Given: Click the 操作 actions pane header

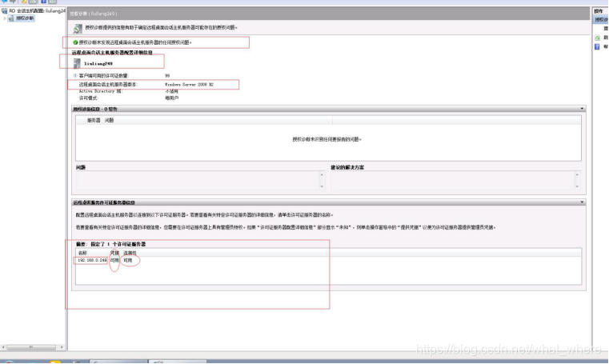Looking at the screenshot, I should pyautogui.click(x=599, y=11).
